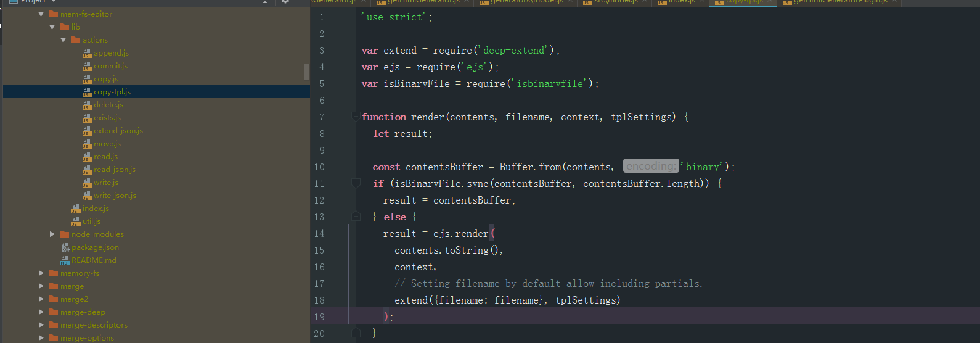Click the encoding: inlay hint
This screenshot has width=980, height=343.
[x=651, y=166]
